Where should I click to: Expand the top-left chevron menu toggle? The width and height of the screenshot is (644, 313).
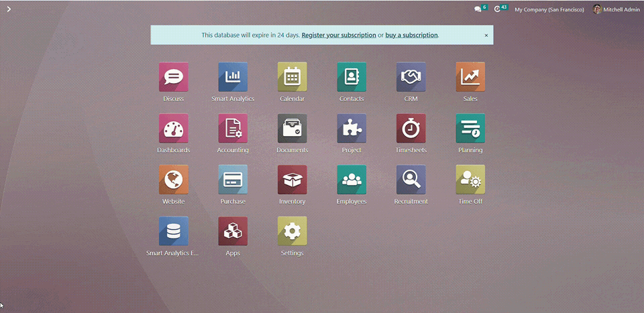pyautogui.click(x=9, y=9)
